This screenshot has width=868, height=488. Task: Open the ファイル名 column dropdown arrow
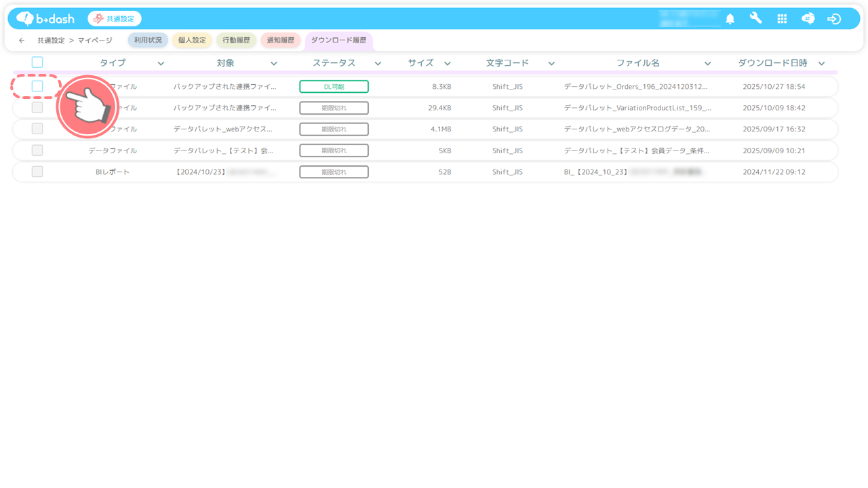(707, 64)
